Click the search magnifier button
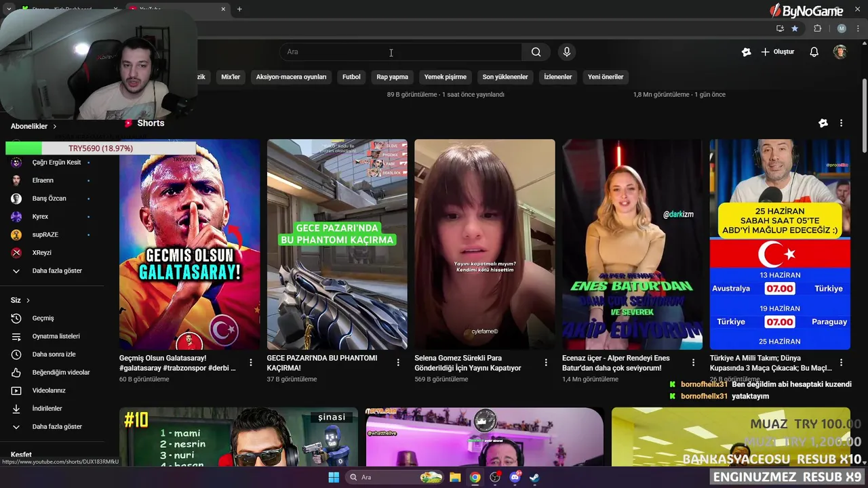Viewport: 868px width, 488px height. [536, 52]
